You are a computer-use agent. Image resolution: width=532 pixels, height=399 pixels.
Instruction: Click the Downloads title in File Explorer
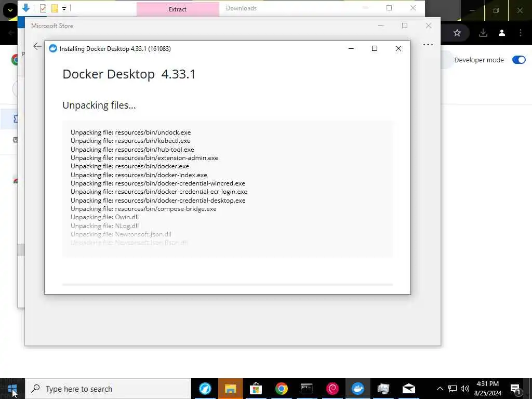coord(241,8)
